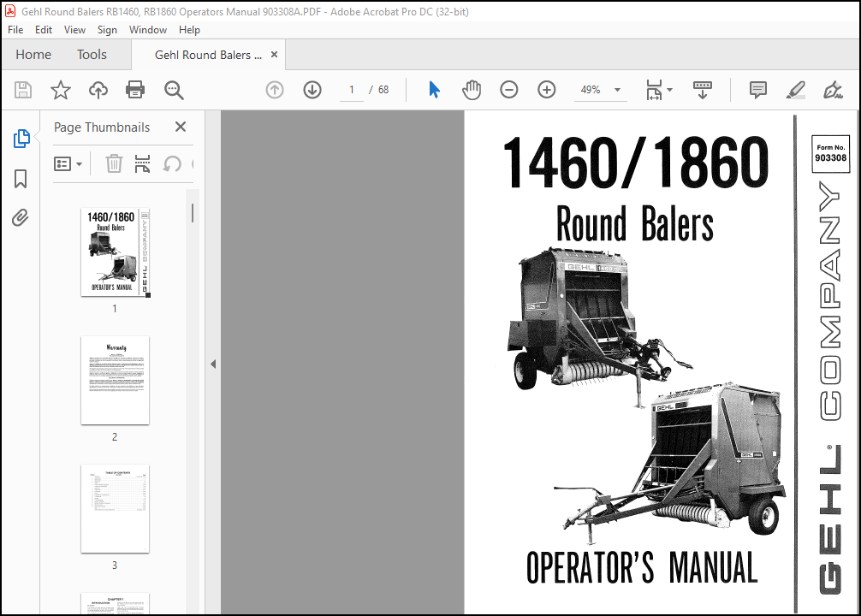Select page 2 Warranty thumbnail
The width and height of the screenshot is (861, 616).
tap(115, 380)
